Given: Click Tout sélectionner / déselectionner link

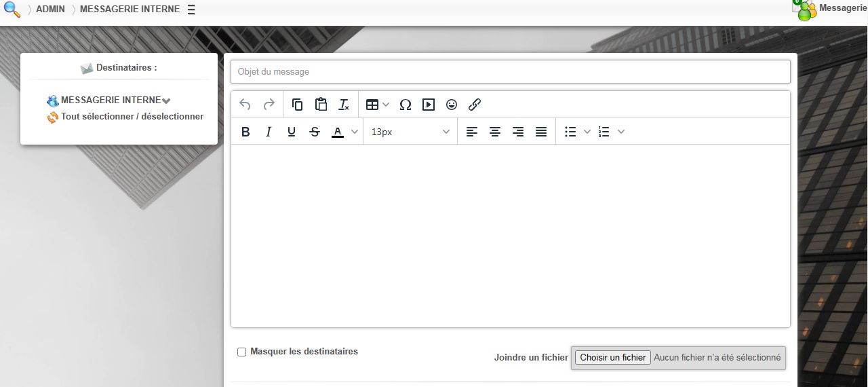Looking at the screenshot, I should pyautogui.click(x=132, y=117).
